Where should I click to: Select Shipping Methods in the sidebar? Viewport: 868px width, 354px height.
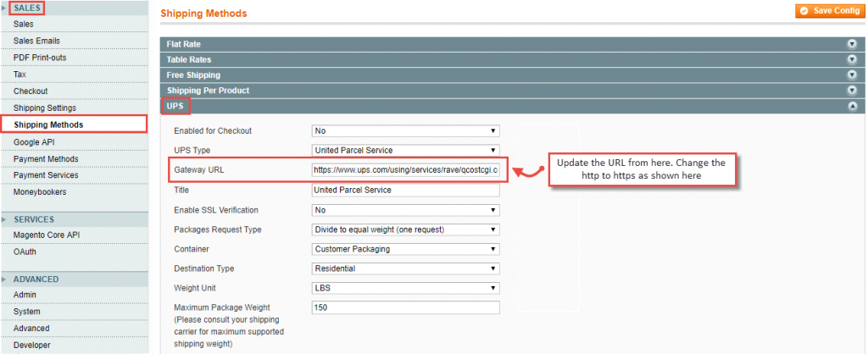click(x=75, y=124)
